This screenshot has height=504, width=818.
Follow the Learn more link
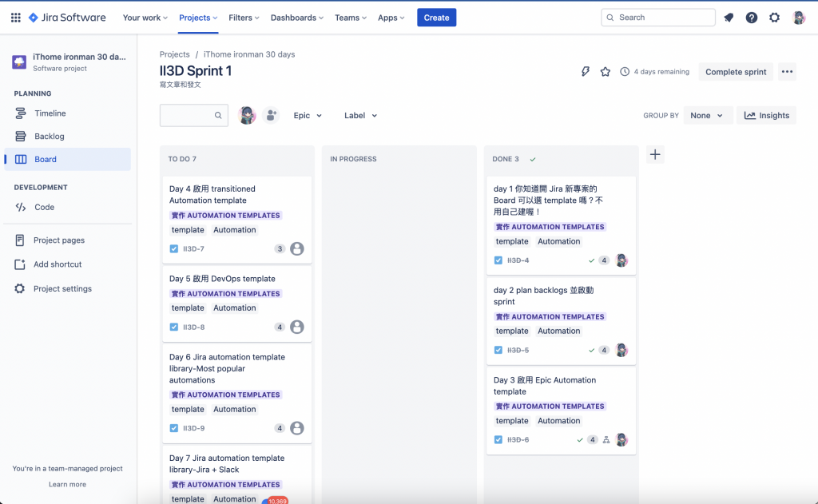pyautogui.click(x=67, y=484)
